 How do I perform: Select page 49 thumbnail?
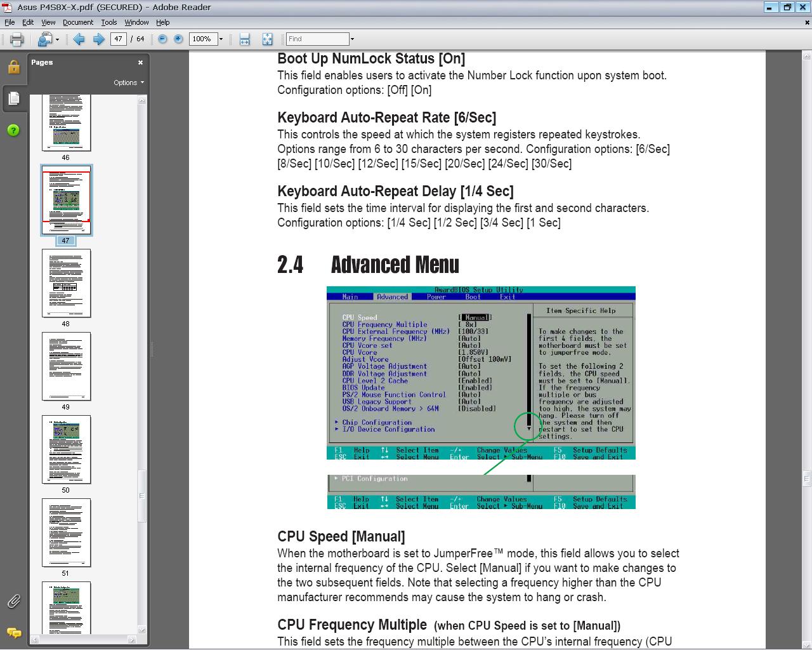tap(66, 366)
